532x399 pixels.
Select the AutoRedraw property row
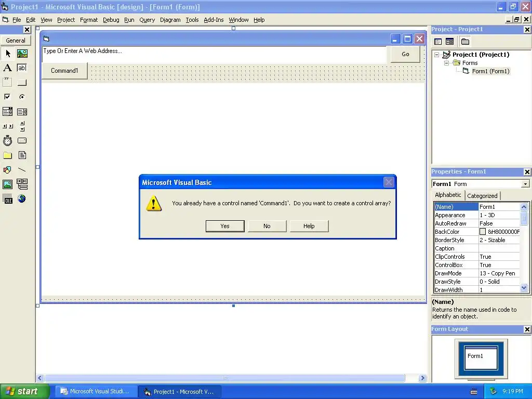477,223
